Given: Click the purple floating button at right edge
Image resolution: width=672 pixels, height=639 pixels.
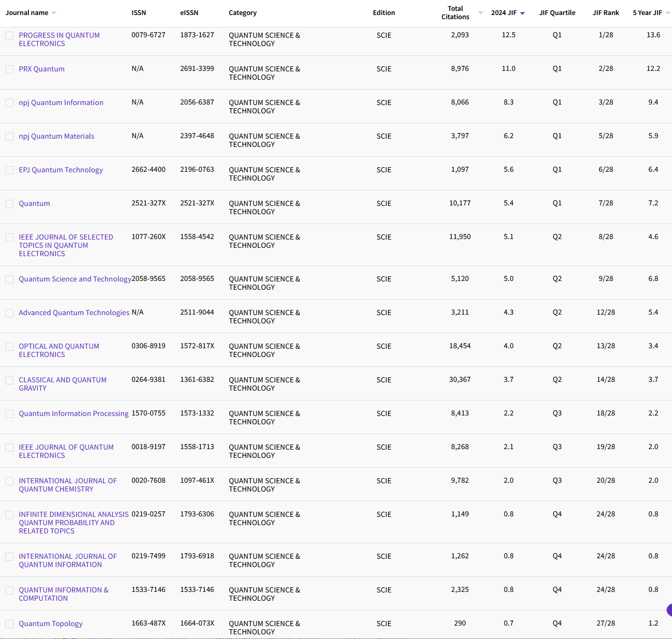Looking at the screenshot, I should [x=669, y=610].
